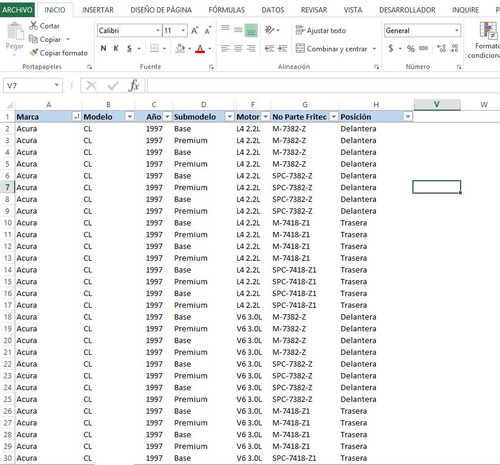Click inside the formula bar

pyautogui.click(x=323, y=86)
